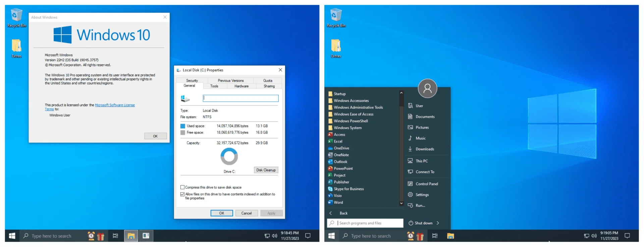
Task: Open OneDrive in the Start menu
Action: (338, 148)
